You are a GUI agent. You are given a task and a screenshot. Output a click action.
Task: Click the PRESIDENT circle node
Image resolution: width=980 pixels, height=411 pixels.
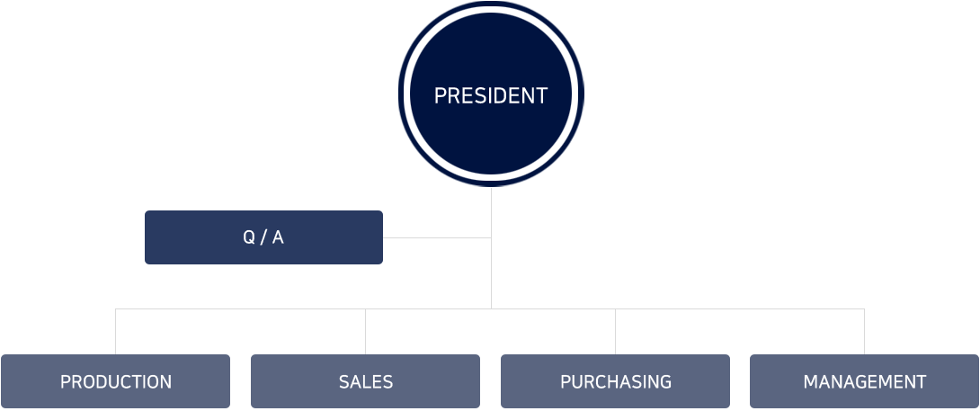click(x=491, y=94)
